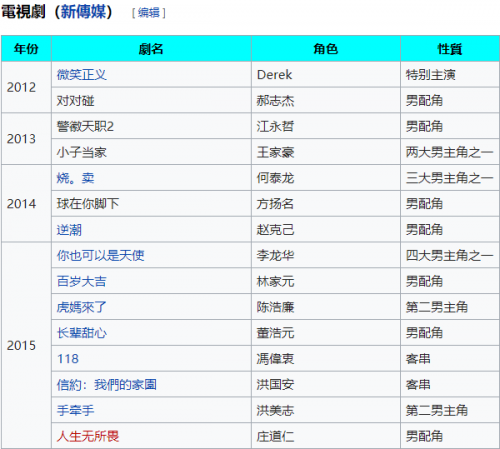The width and height of the screenshot is (500, 449).
Task: Open the 长辈甜心 drama link
Action: pos(82,333)
